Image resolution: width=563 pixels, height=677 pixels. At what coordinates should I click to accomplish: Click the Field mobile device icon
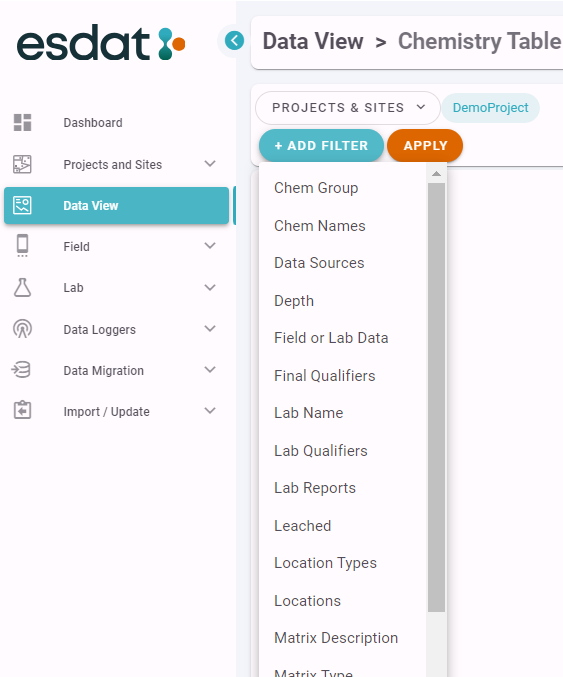pos(22,246)
